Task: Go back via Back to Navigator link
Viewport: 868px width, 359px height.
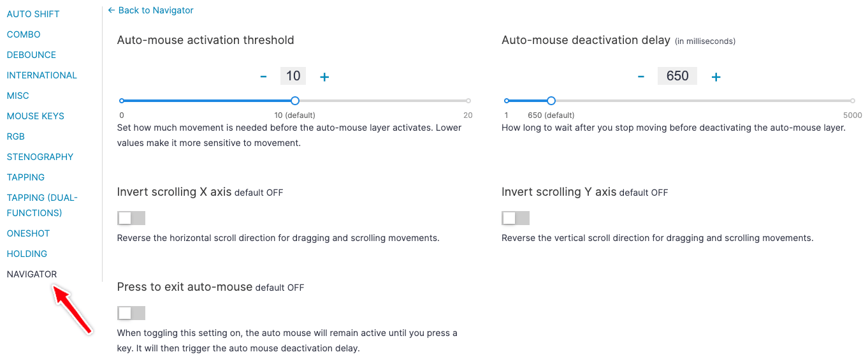Action: click(x=151, y=10)
